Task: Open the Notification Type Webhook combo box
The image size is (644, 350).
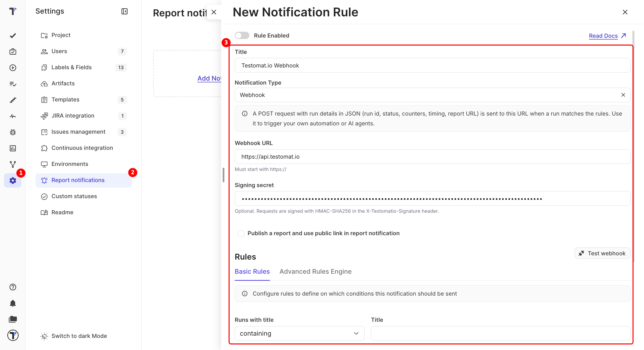Action: point(432,95)
